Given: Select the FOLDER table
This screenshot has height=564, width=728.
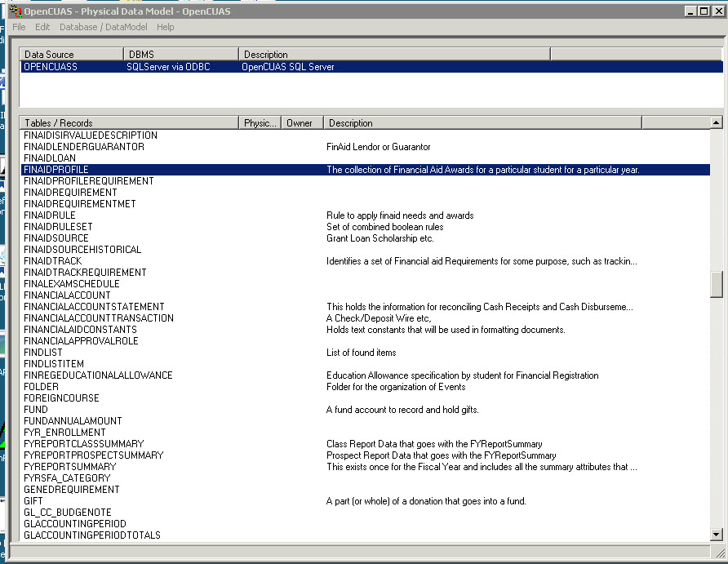Looking at the screenshot, I should point(42,387).
